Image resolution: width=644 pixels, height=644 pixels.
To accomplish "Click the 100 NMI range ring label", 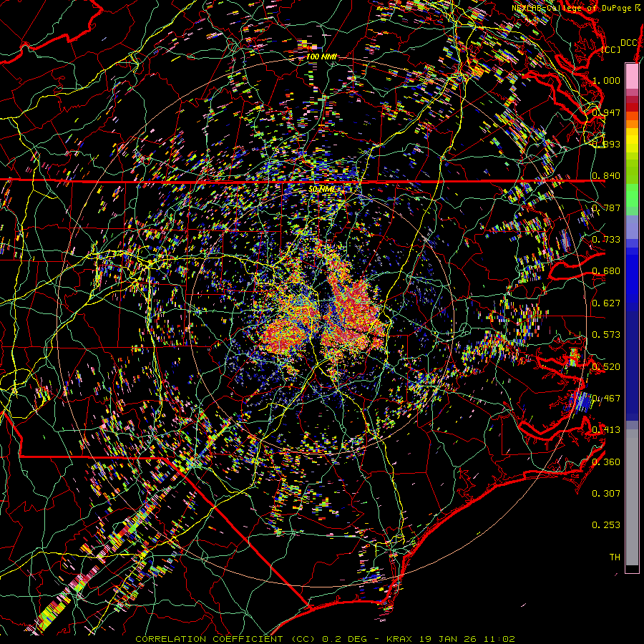I will click(321, 57).
